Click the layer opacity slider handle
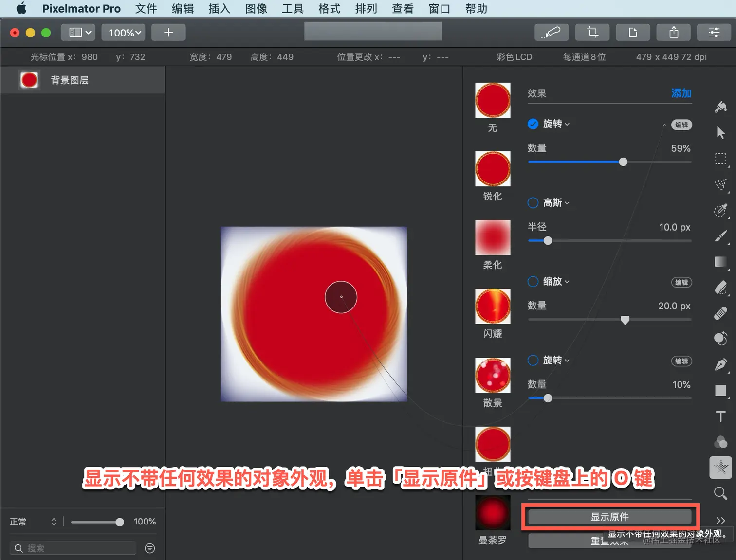 point(120,522)
